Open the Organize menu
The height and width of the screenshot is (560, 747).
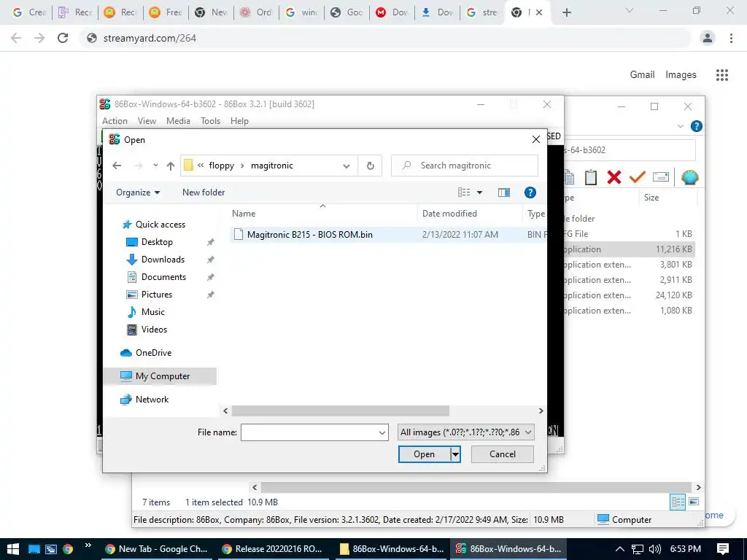138,192
